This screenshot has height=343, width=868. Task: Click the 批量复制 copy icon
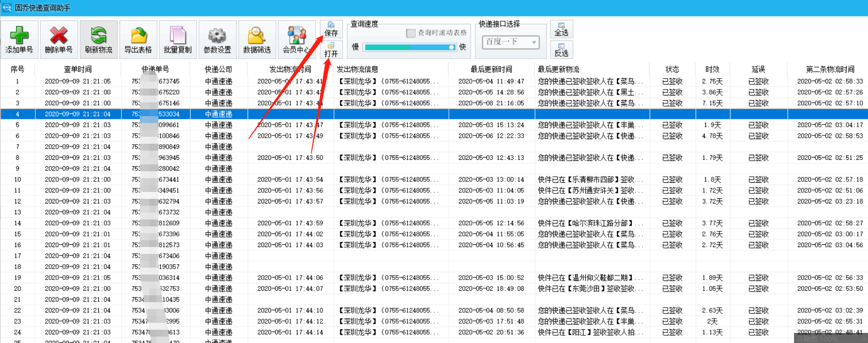(178, 35)
